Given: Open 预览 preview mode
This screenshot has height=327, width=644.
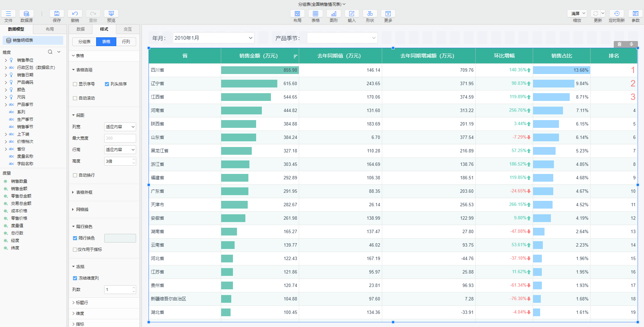Looking at the screenshot, I should 111,13.
